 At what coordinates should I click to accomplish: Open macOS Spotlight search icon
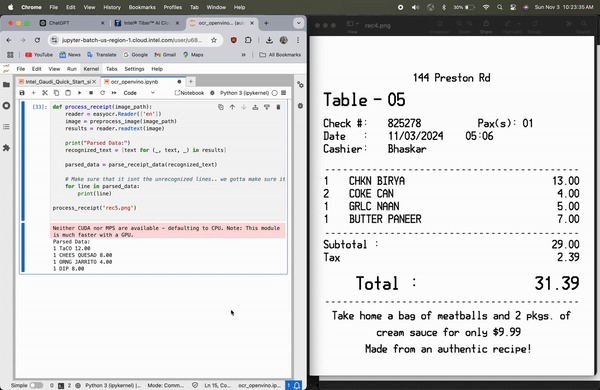click(x=500, y=7)
